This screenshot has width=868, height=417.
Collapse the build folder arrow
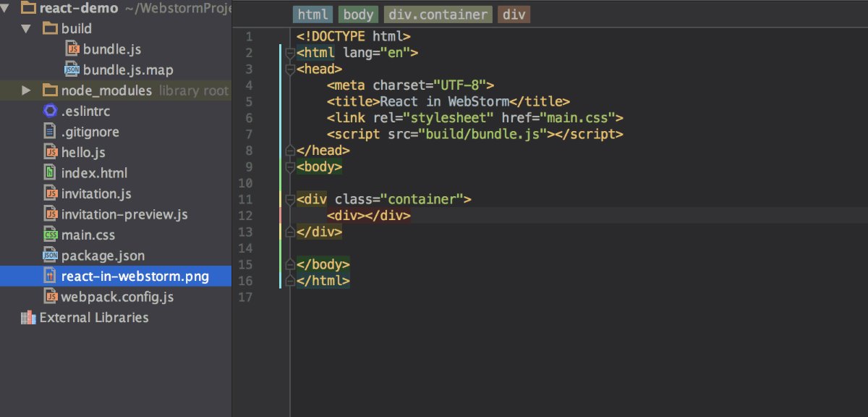click(x=26, y=29)
